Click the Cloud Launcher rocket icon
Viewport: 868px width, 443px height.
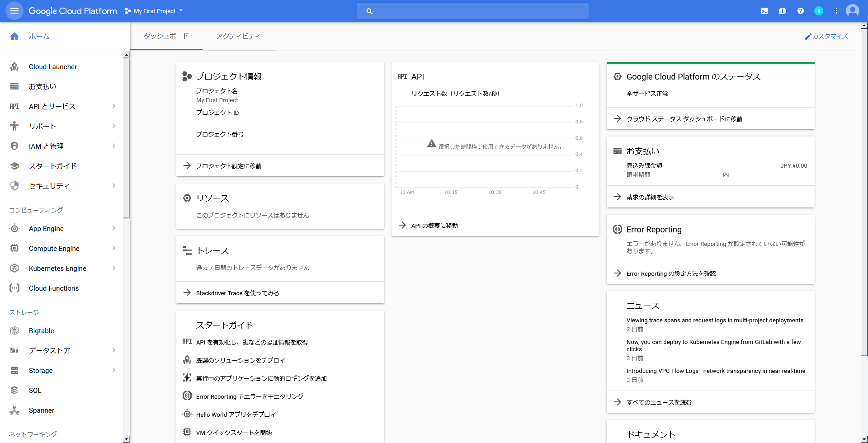[14, 67]
